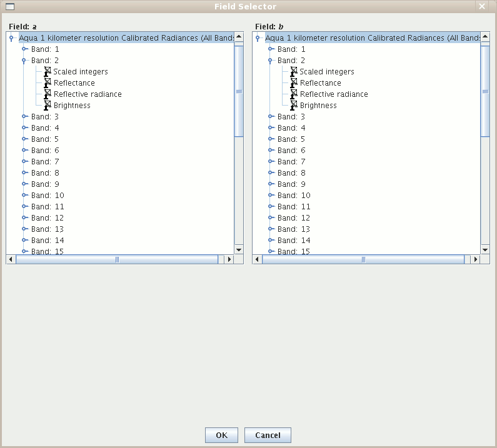The height and width of the screenshot is (448, 497).
Task: Click Field a vertical scrollbar down arrow
Action: (x=239, y=250)
